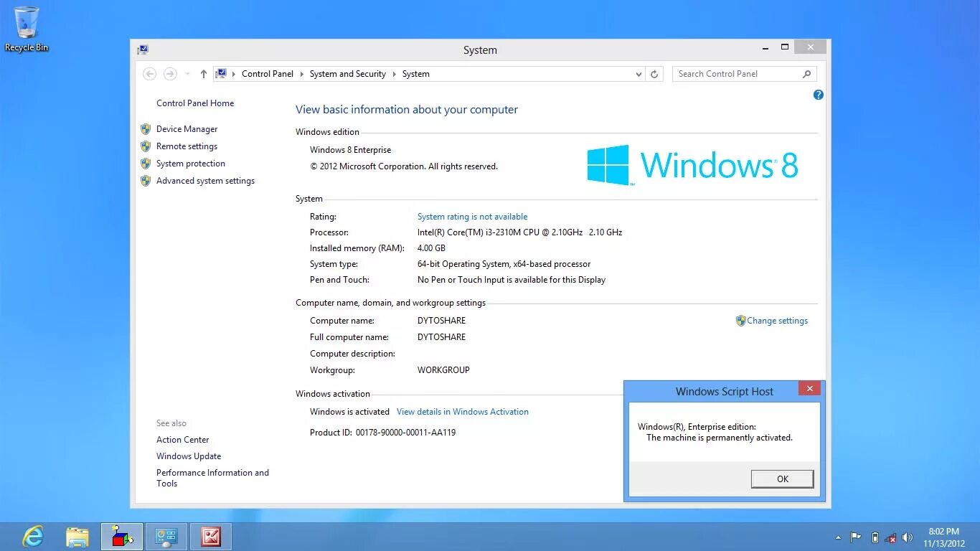Open recent locations dropdown arrow
Image resolution: width=980 pixels, height=551 pixels.
click(187, 74)
